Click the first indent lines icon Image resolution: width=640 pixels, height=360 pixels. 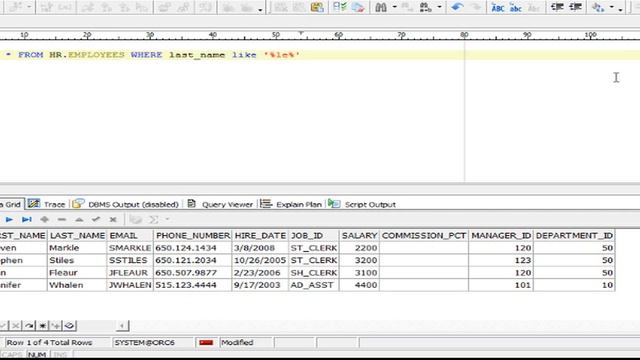(557, 7)
